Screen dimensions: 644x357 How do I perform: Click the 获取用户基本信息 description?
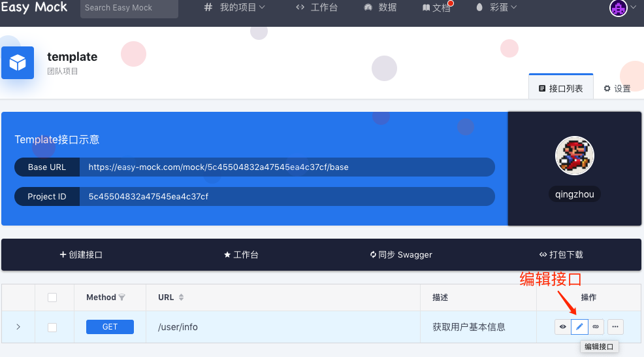coord(468,327)
